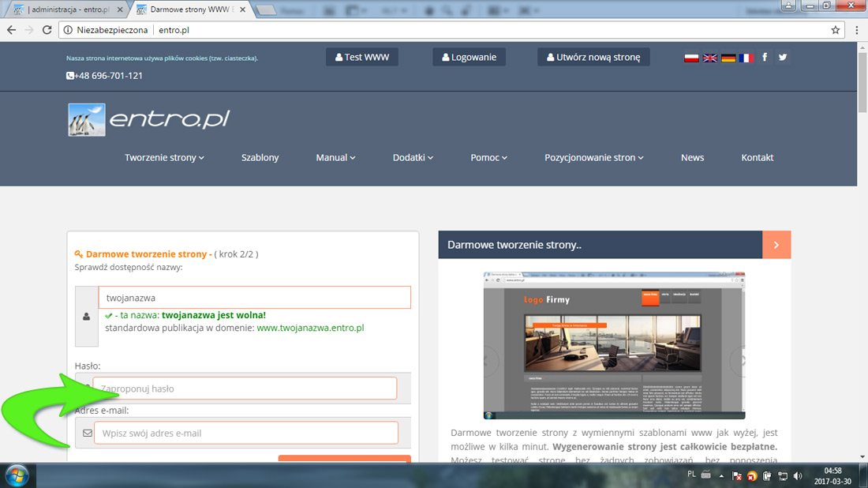Open the entro.pl Twitter page icon
Screen dimensions: 868x488
pos(783,57)
